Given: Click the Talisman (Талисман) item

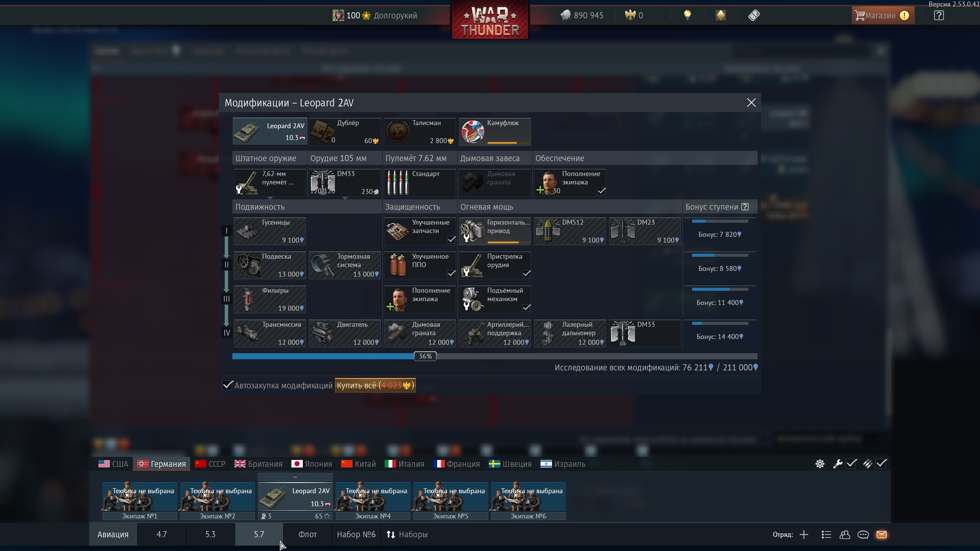Looking at the screenshot, I should [420, 132].
